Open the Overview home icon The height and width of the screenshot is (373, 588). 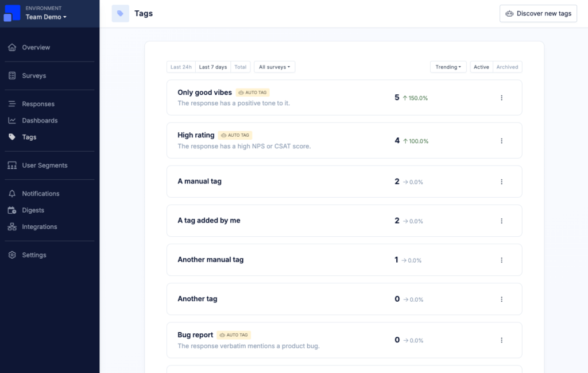[12, 47]
